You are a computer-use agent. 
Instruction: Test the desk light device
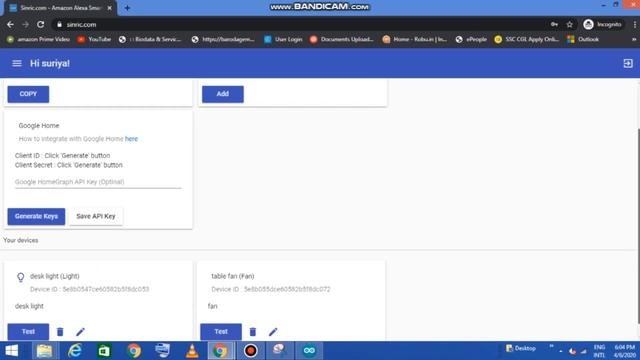coord(28,331)
